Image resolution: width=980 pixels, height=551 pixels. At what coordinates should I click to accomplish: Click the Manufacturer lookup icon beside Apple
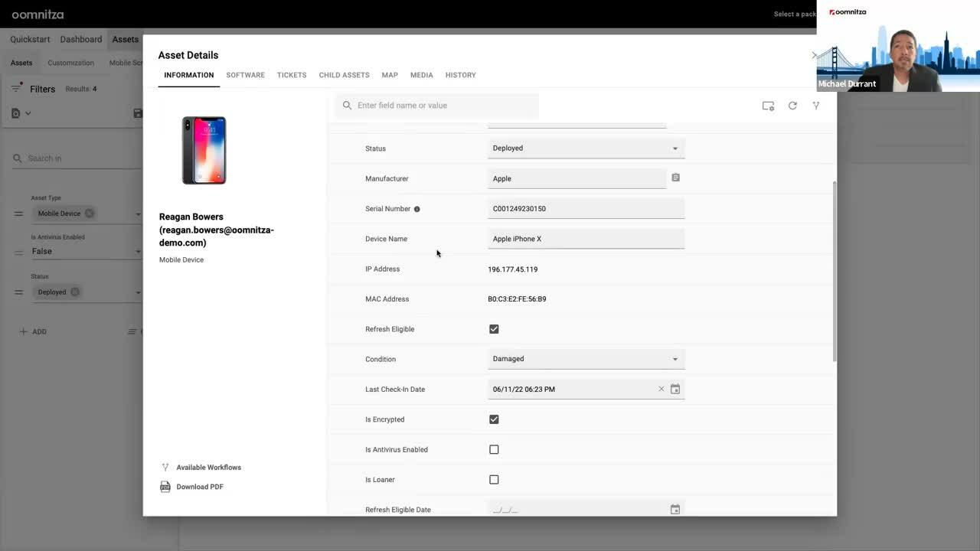[x=675, y=177]
